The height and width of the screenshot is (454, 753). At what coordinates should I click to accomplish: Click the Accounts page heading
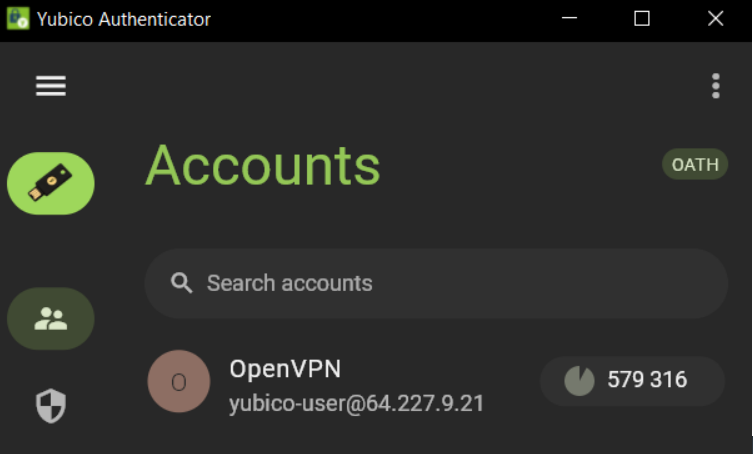click(263, 165)
